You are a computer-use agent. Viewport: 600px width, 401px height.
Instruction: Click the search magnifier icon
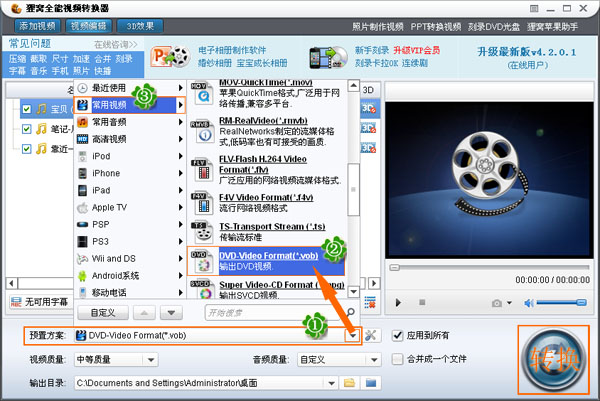pos(350,313)
